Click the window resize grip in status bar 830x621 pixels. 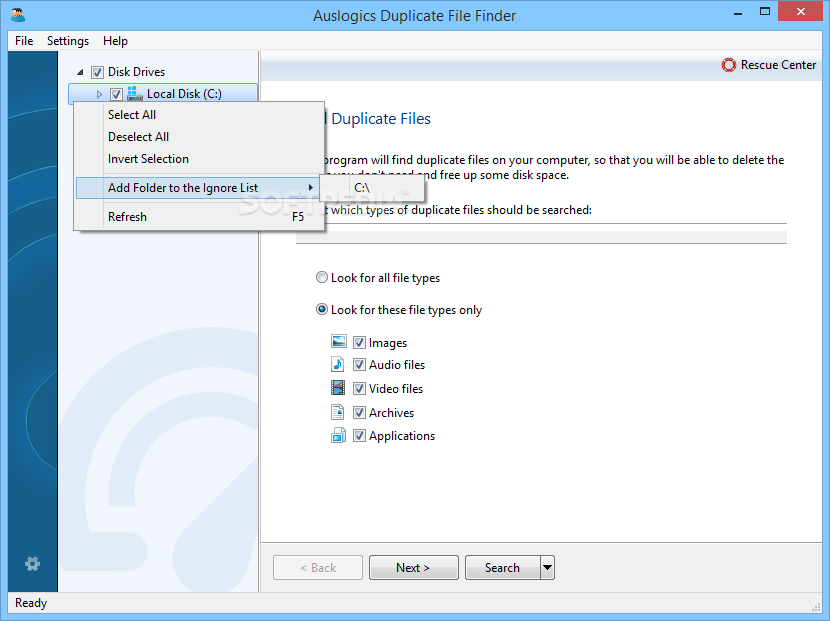[x=816, y=607]
